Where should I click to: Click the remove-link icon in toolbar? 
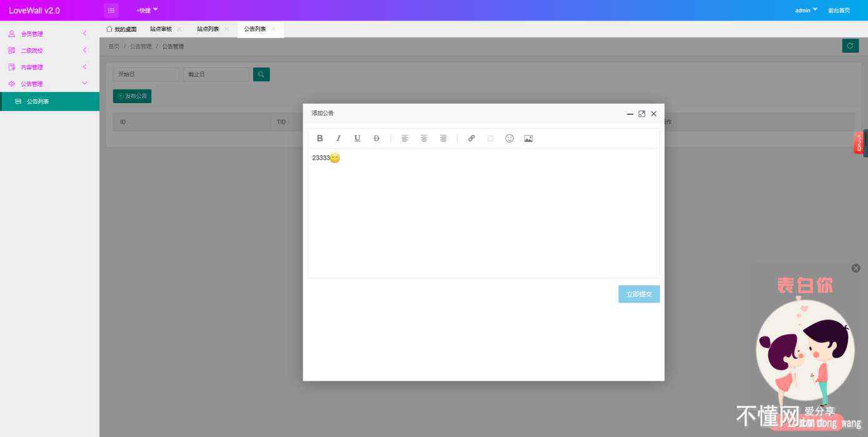[x=491, y=139]
